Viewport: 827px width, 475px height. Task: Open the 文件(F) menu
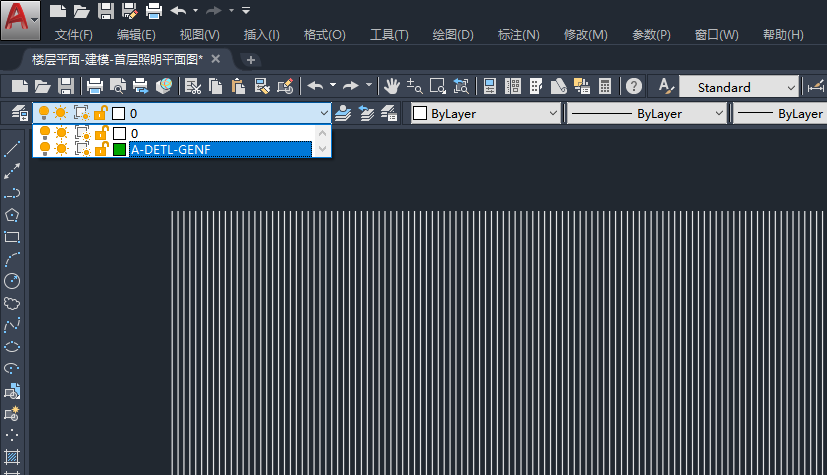click(x=74, y=35)
